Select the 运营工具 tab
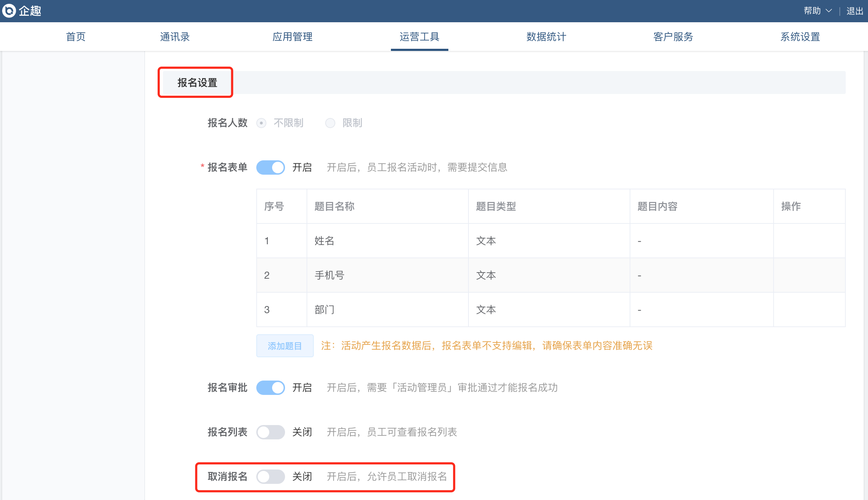The image size is (868, 500). tap(419, 37)
